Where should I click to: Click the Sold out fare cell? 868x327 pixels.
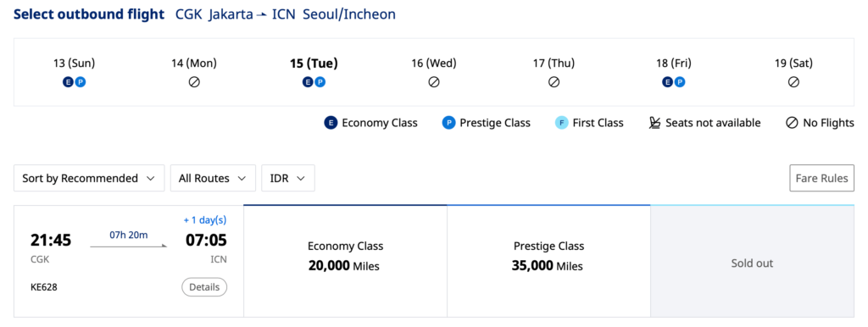pyautogui.click(x=753, y=261)
